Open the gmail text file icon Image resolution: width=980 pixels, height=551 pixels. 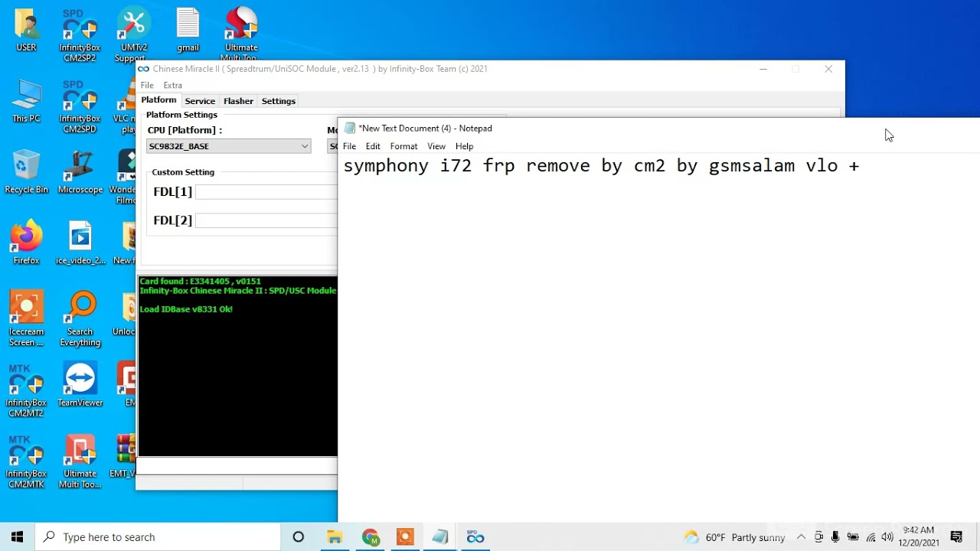click(188, 31)
